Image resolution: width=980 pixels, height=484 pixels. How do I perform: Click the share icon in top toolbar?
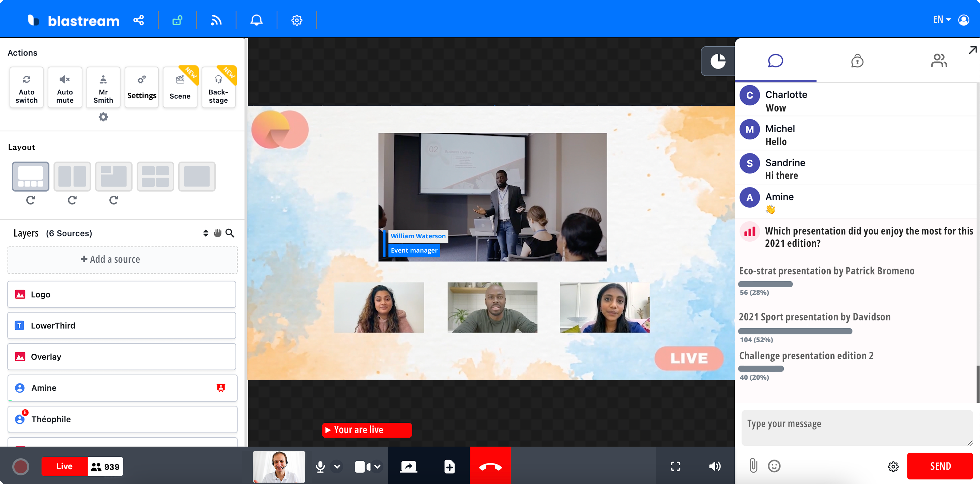139,20
